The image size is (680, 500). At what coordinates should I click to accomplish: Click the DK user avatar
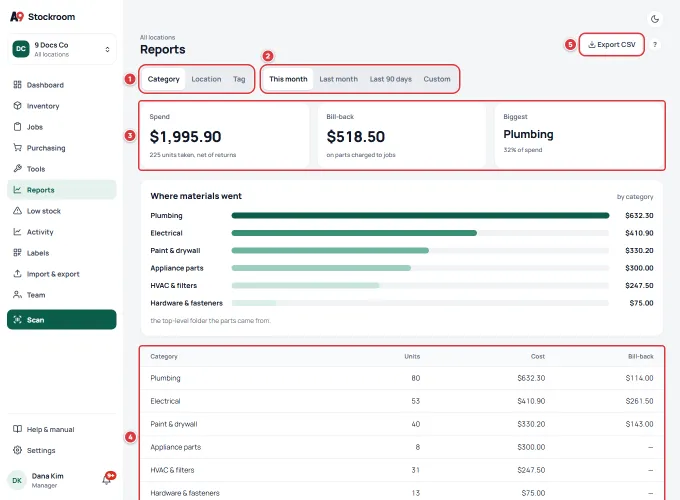17,480
